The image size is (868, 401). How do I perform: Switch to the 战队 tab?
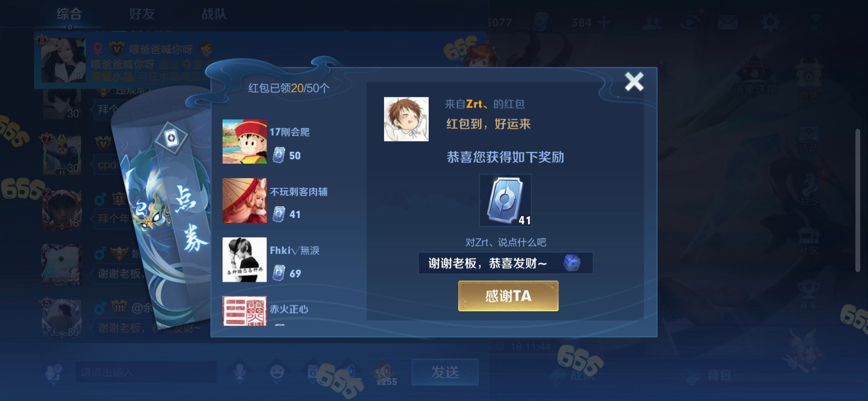pyautogui.click(x=214, y=14)
